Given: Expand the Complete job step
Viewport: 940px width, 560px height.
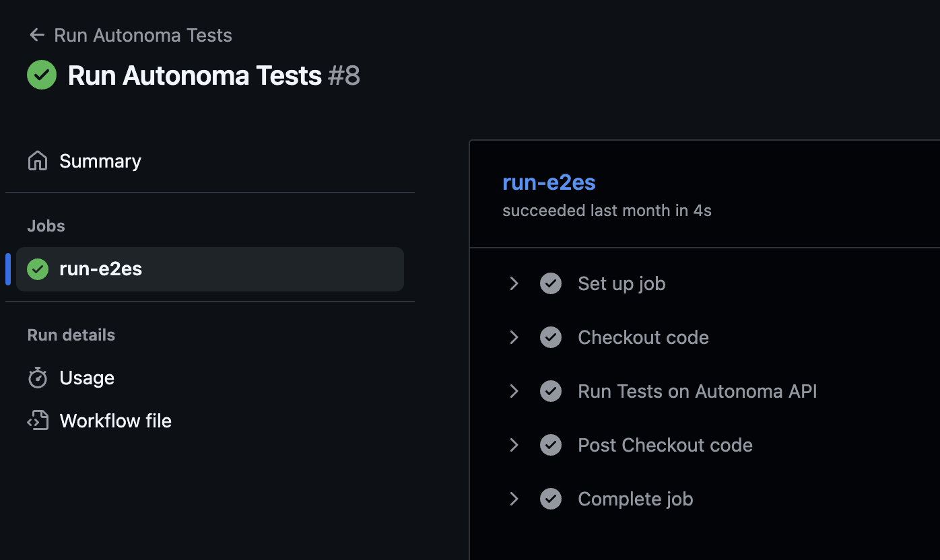Looking at the screenshot, I should coord(514,499).
